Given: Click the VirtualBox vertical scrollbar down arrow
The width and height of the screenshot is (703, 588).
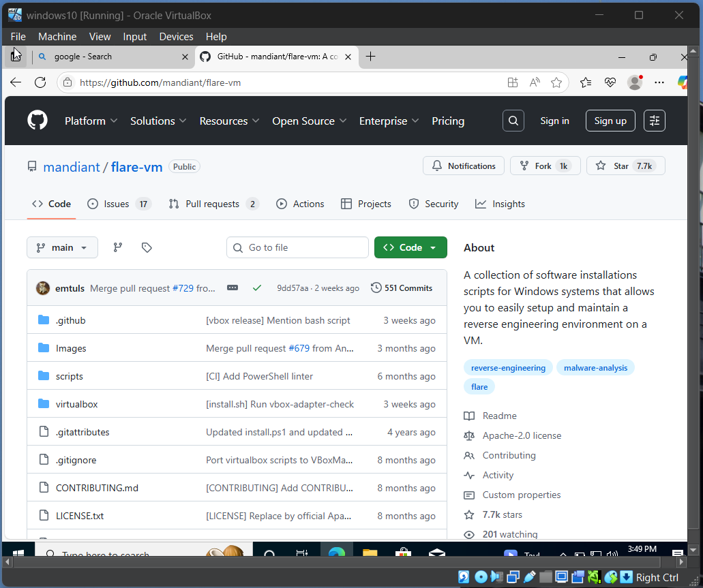Looking at the screenshot, I should 693,550.
